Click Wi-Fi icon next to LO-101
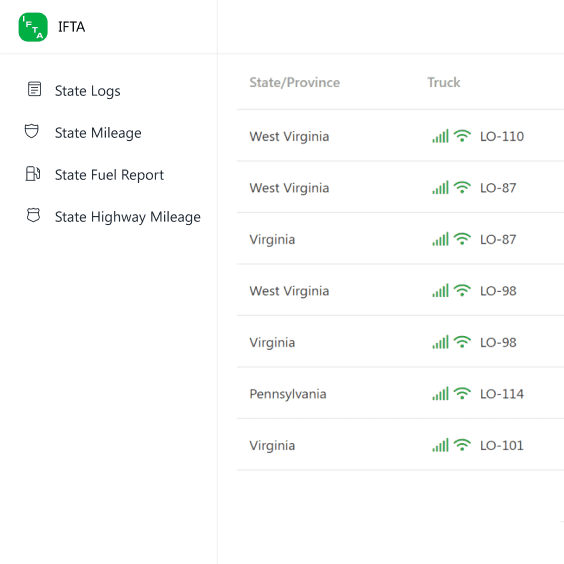This screenshot has width=564, height=564. click(x=462, y=445)
